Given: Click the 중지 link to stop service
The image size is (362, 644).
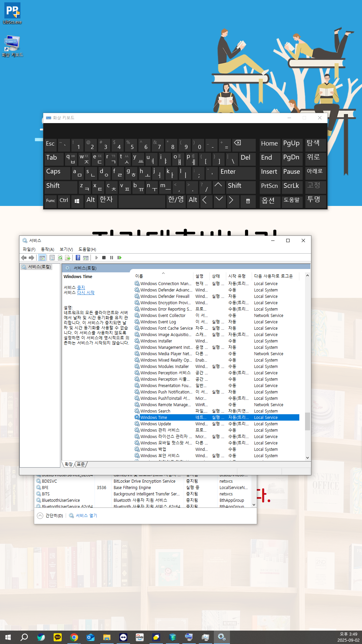Looking at the screenshot, I should click(81, 287).
